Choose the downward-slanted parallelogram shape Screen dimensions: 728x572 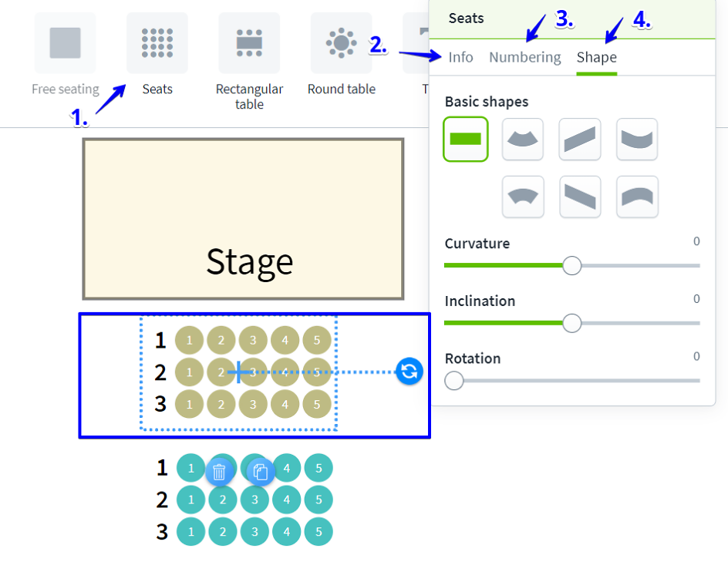580,197
